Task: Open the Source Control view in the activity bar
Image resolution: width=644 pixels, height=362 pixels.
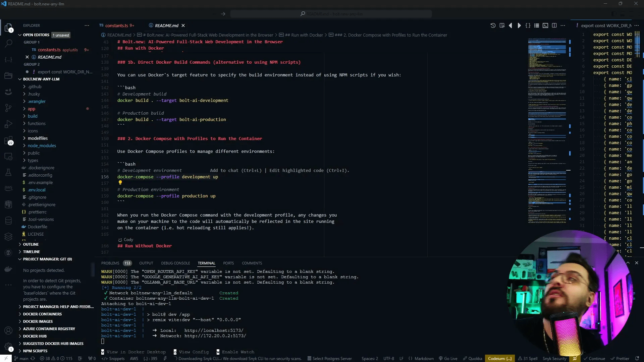Action: click(x=9, y=108)
